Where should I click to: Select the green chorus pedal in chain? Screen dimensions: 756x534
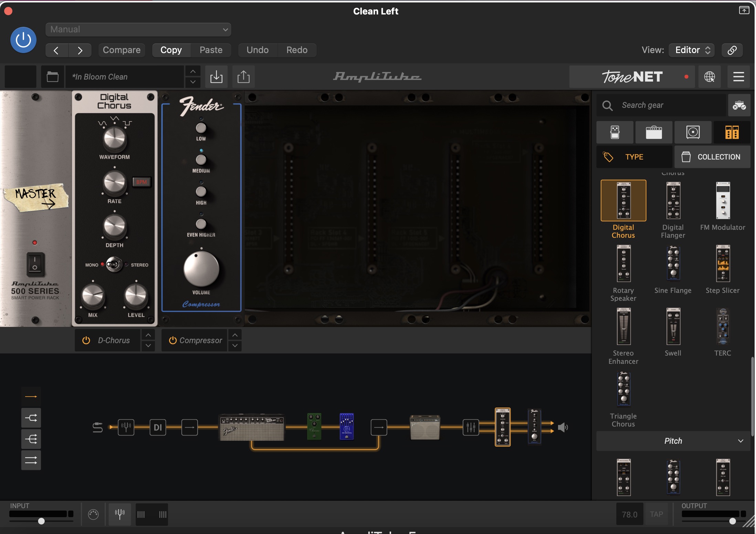314,427
